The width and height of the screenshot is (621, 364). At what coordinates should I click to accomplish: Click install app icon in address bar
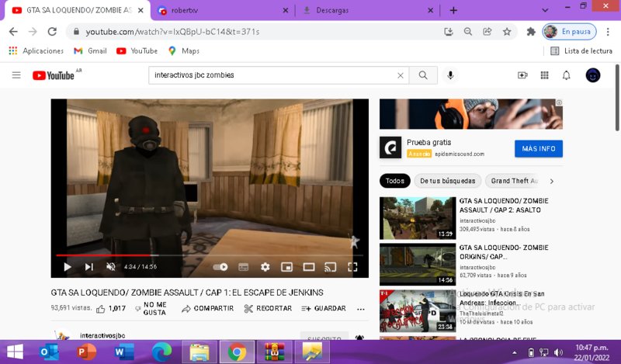click(449, 32)
